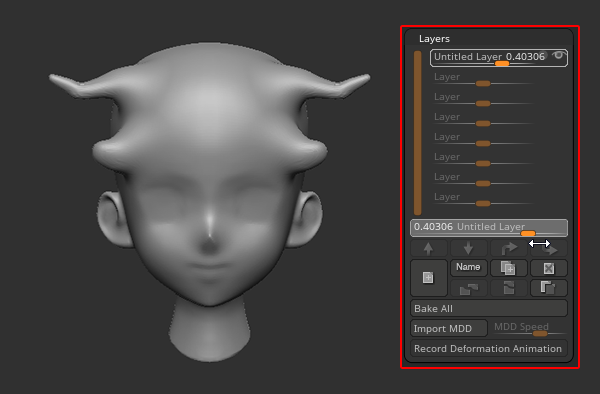Click the Duplicate Layer icon

pos(509,268)
